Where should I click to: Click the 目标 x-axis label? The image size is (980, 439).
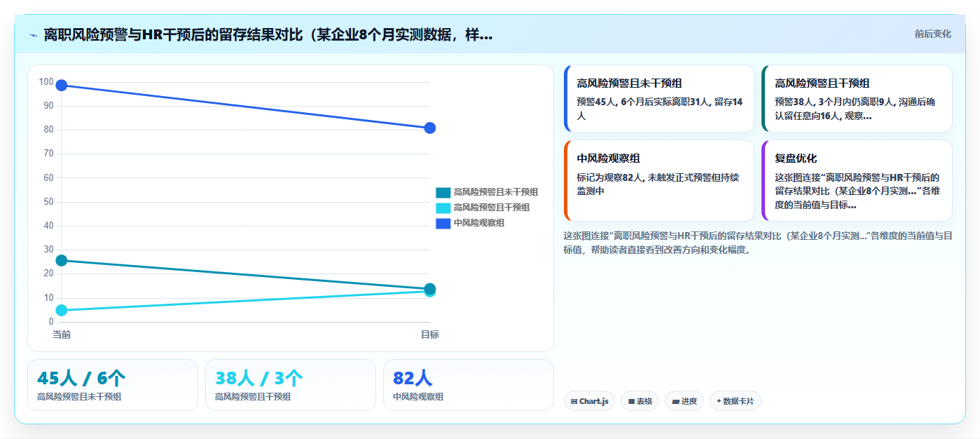pyautogui.click(x=430, y=335)
